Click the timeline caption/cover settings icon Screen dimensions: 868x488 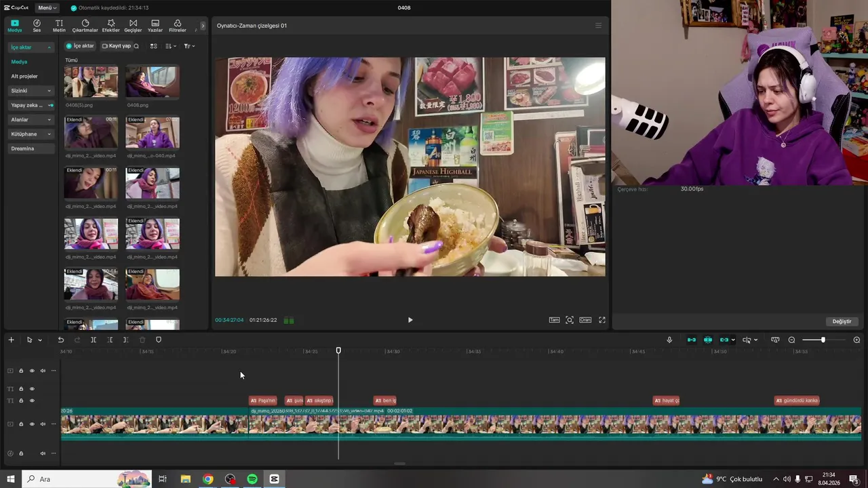click(775, 340)
